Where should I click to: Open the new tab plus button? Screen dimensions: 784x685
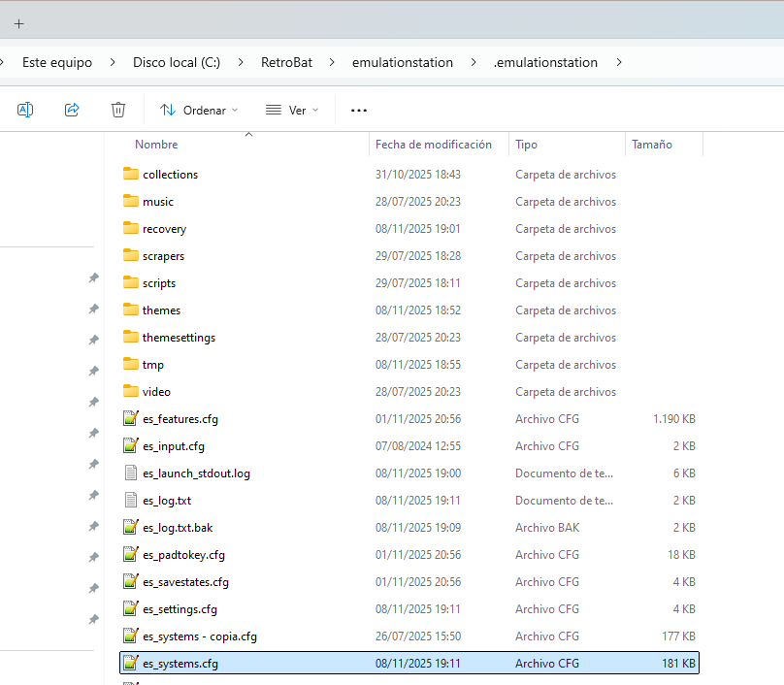point(18,23)
